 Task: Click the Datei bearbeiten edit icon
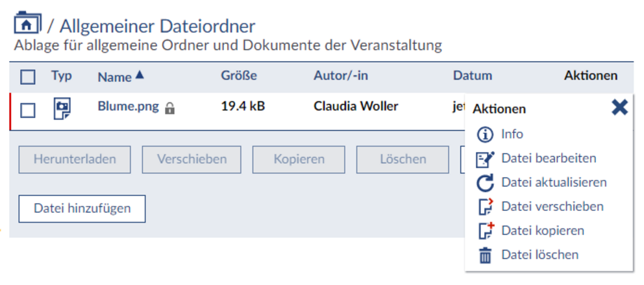[485, 159]
